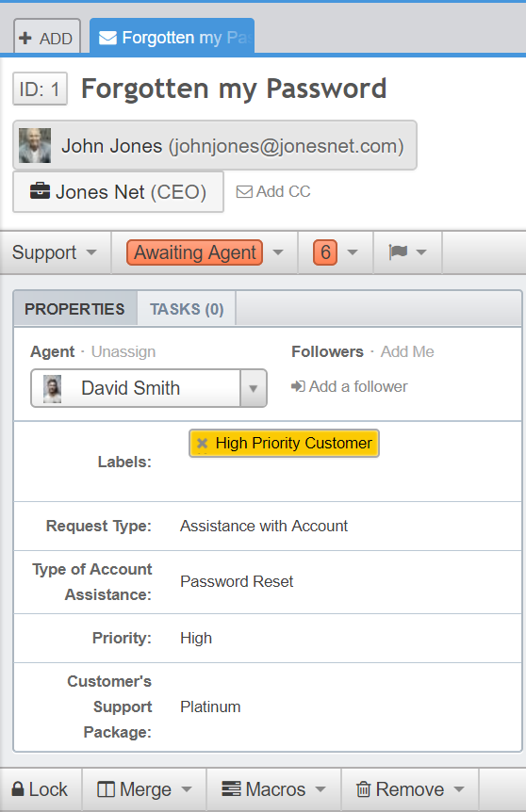Screen dimensions: 526x812
Task: Click the plus icon on ADD tab
Action: pyautogui.click(x=25, y=38)
